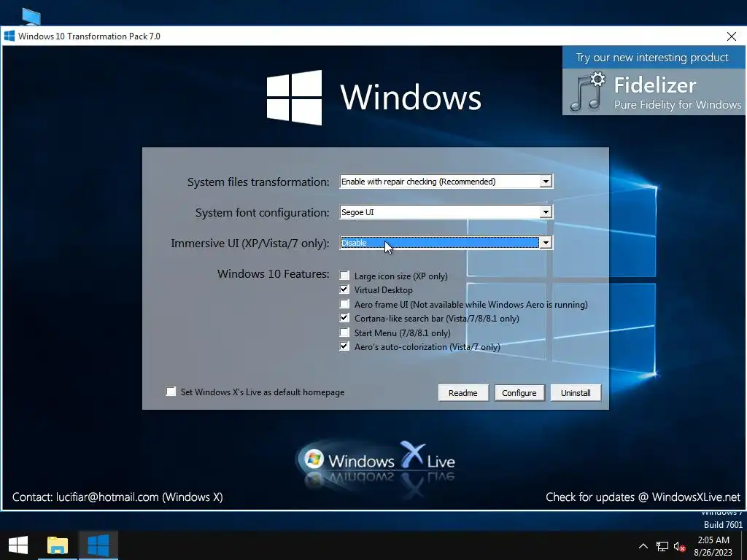Viewport: 747px width, 560px height.
Task: Click the Segoe UI font combo box
Action: (x=446, y=212)
